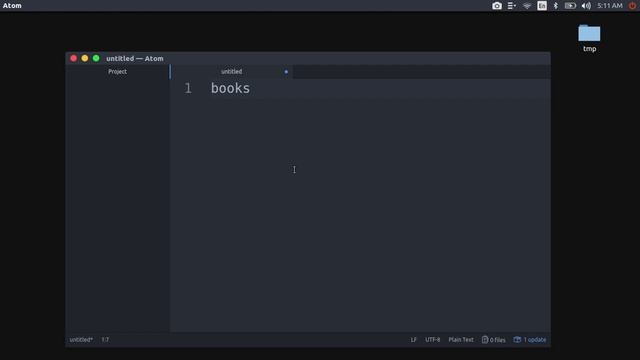Switch to the untitled editor tab

click(231, 71)
